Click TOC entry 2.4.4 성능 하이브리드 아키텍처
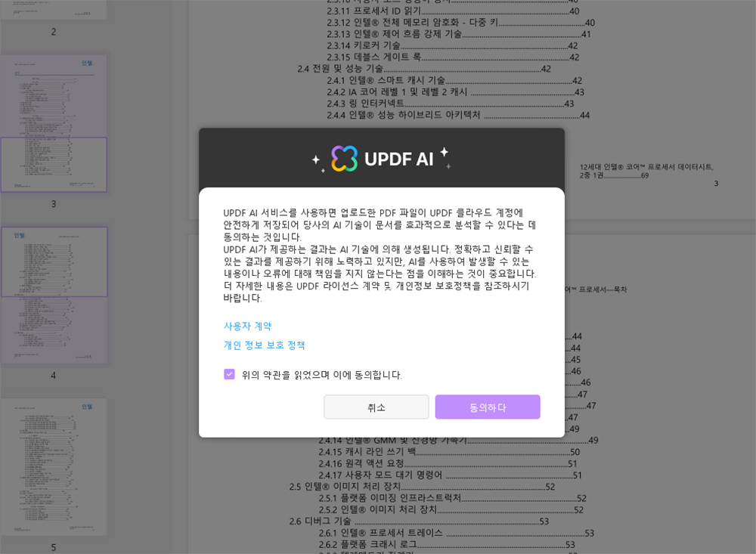 pyautogui.click(x=458, y=115)
